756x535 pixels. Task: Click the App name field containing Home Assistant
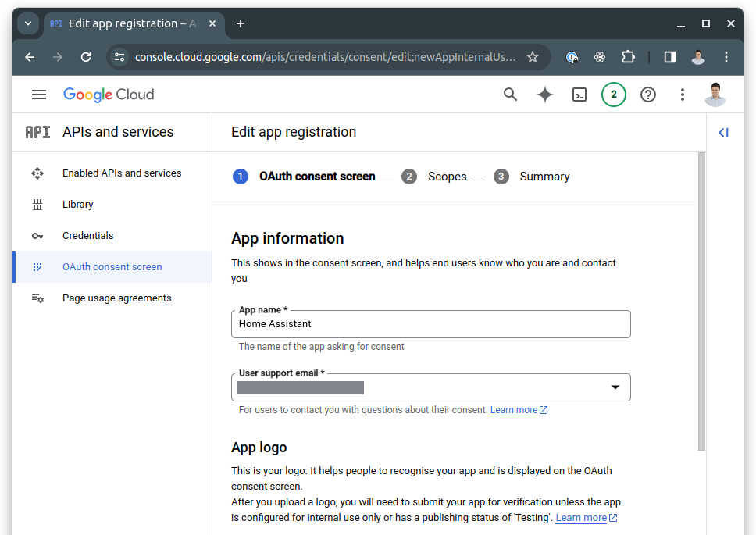point(430,324)
